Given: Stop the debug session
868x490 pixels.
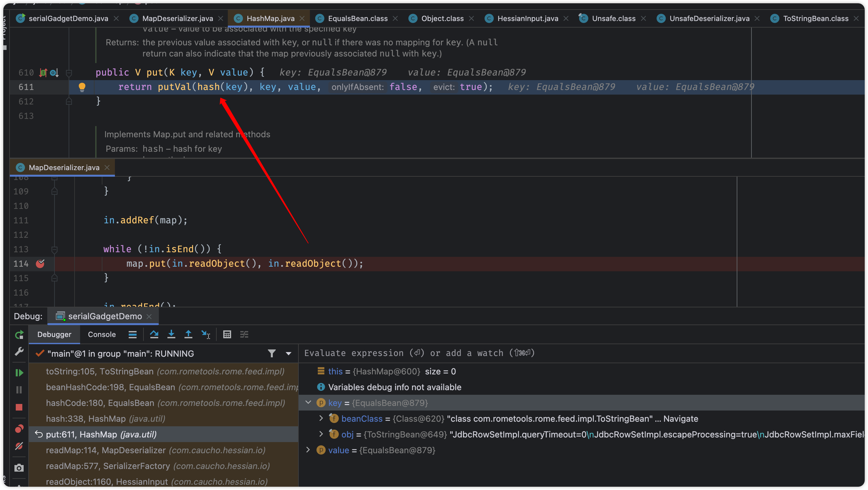Looking at the screenshot, I should pos(19,407).
